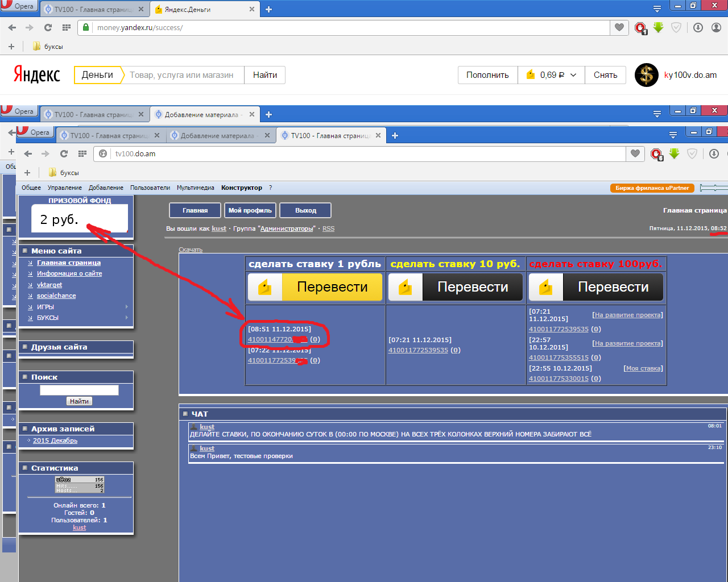Open the 2015 Декабрь archive link

[55, 440]
